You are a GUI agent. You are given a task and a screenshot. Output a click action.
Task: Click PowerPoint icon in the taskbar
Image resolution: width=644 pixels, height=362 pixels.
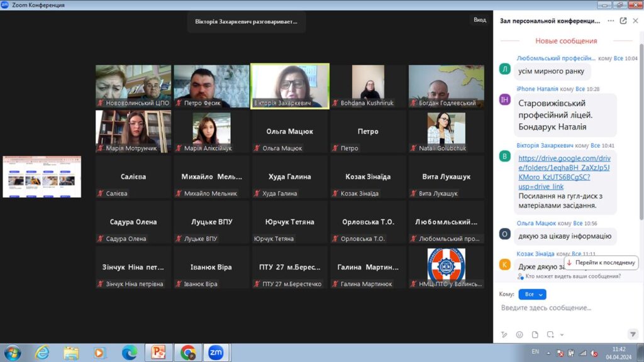click(158, 353)
